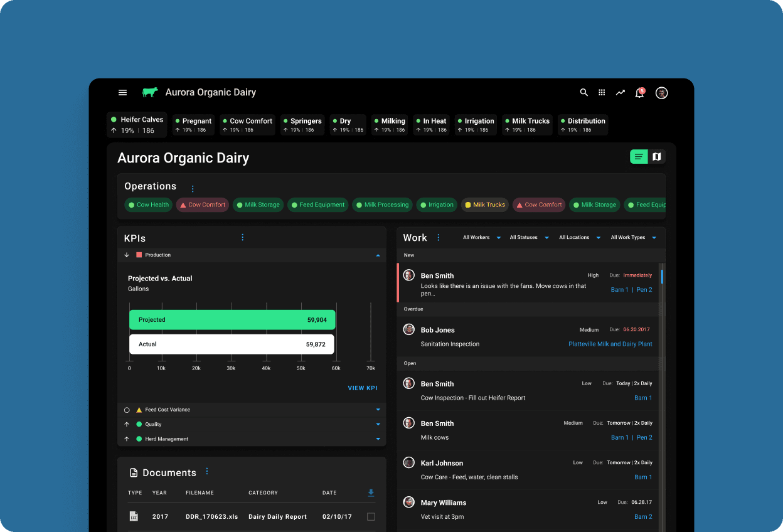
Task: Click the Documents download icon
Action: (x=371, y=493)
